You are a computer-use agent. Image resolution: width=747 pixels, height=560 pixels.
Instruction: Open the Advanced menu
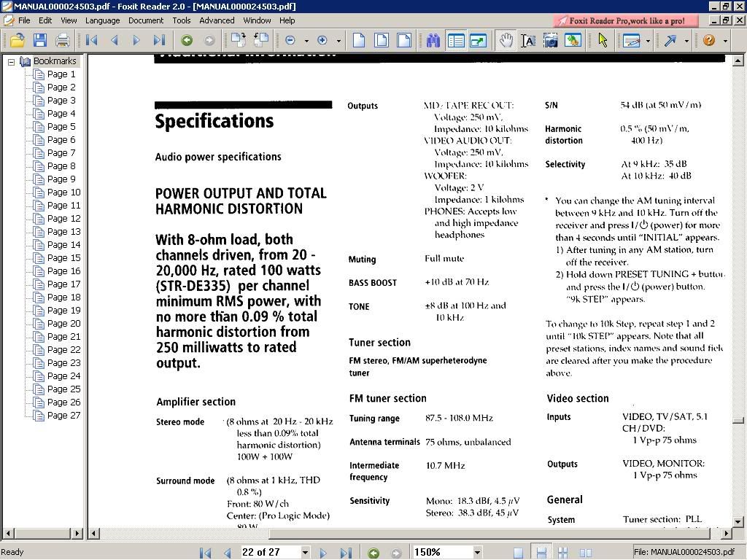217,20
